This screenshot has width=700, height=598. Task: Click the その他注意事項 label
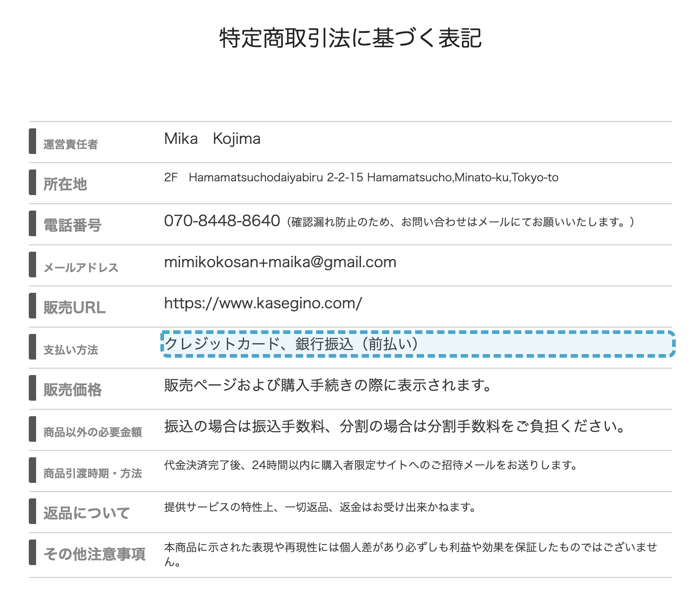point(95,554)
